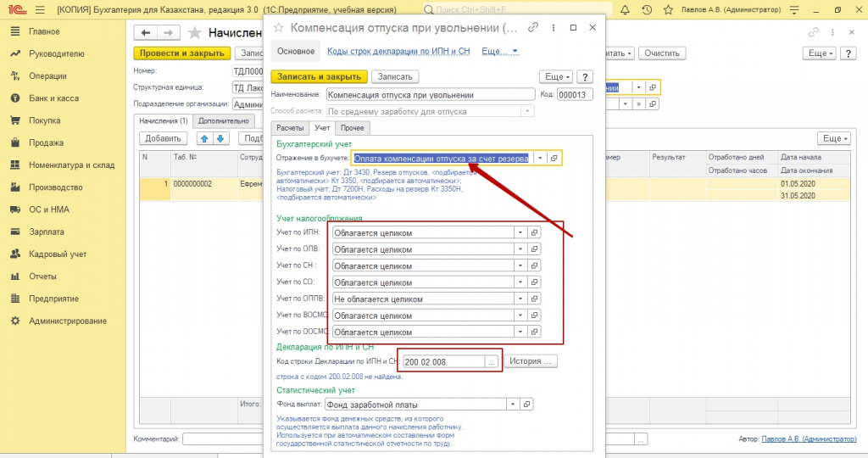Open Учет по СО item icon
868x458 pixels.
pos(534,282)
